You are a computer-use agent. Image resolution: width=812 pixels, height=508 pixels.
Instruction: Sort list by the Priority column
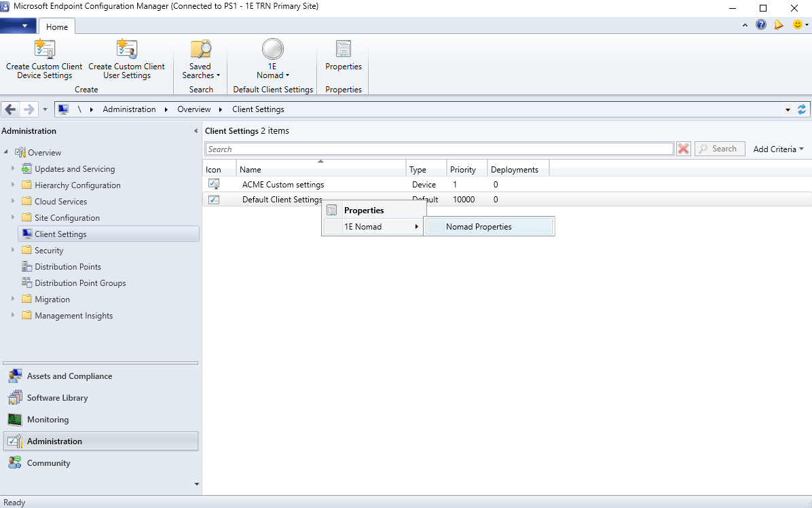coord(467,169)
